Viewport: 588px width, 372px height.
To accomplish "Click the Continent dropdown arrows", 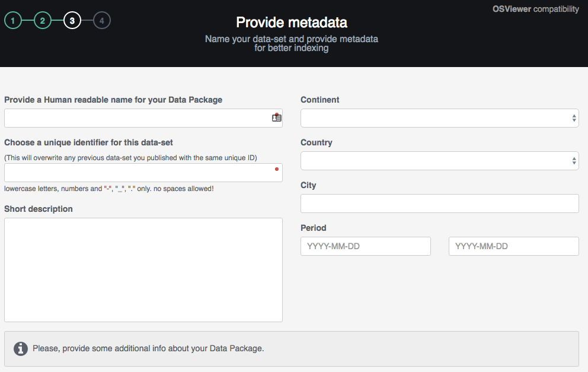I will (574, 118).
